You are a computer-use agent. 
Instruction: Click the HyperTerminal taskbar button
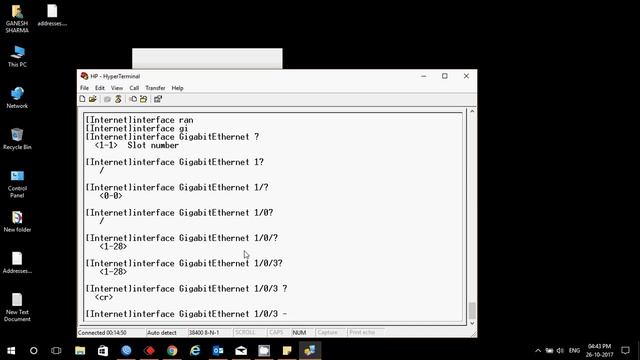(x=310, y=351)
